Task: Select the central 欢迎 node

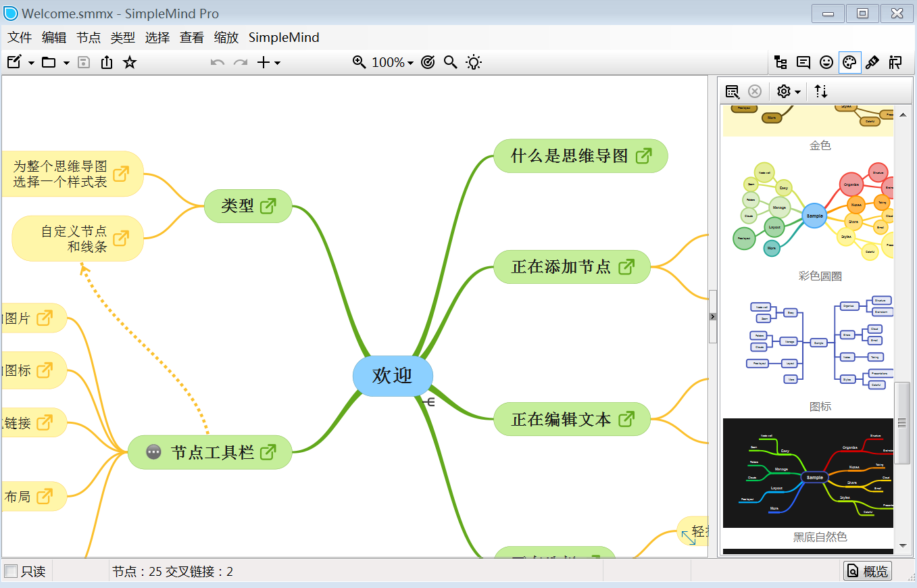Action: (392, 376)
